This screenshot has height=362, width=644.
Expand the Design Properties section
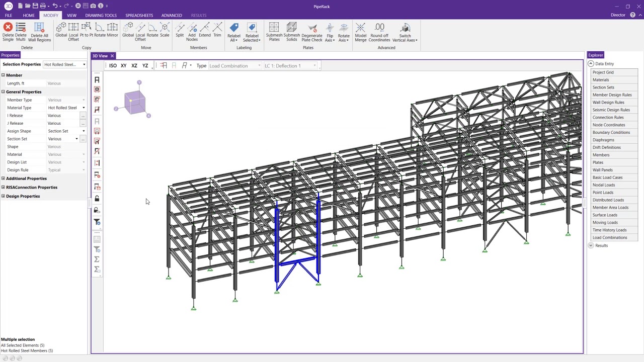[x=3, y=196]
